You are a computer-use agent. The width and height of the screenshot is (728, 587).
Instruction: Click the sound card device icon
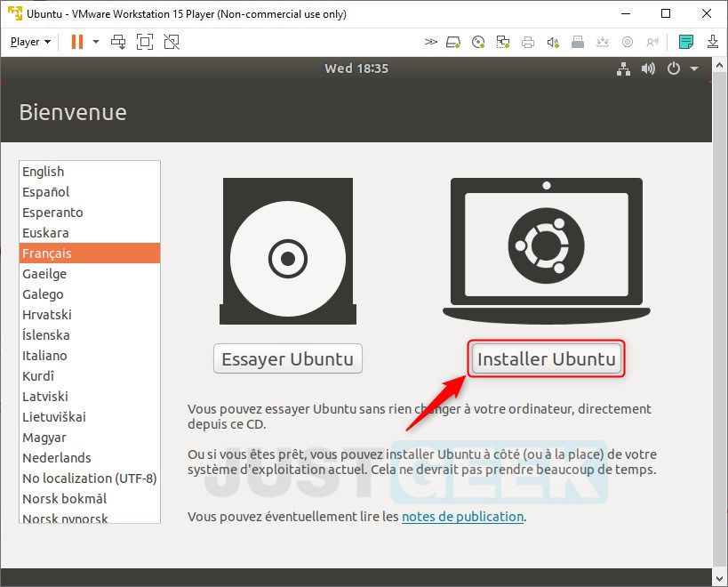pos(553,43)
